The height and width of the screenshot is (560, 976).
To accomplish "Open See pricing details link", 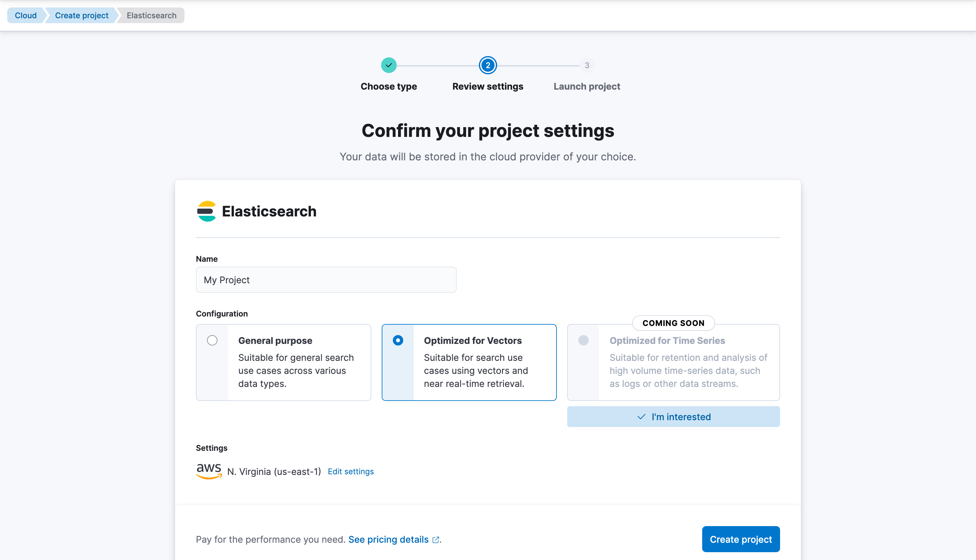I will click(x=388, y=539).
